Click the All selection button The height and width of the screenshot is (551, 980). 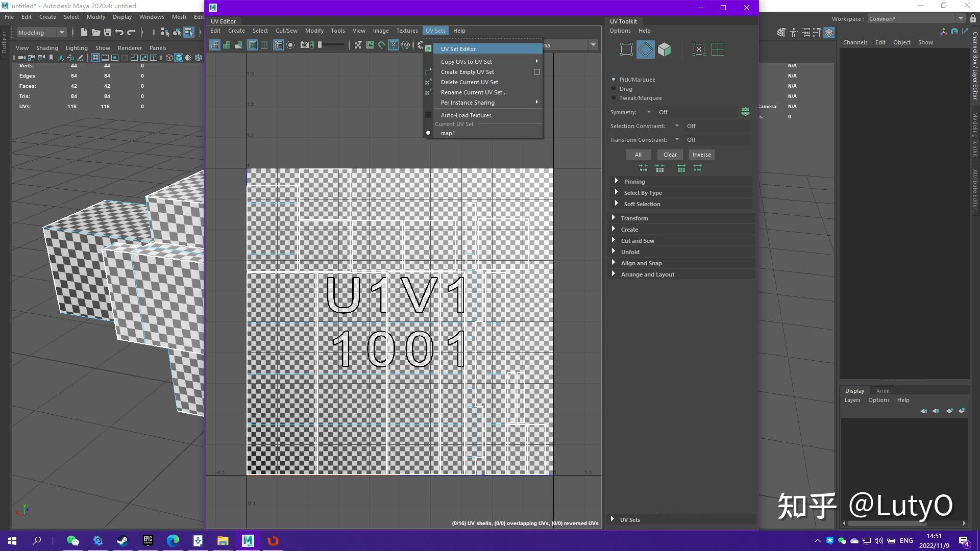638,155
